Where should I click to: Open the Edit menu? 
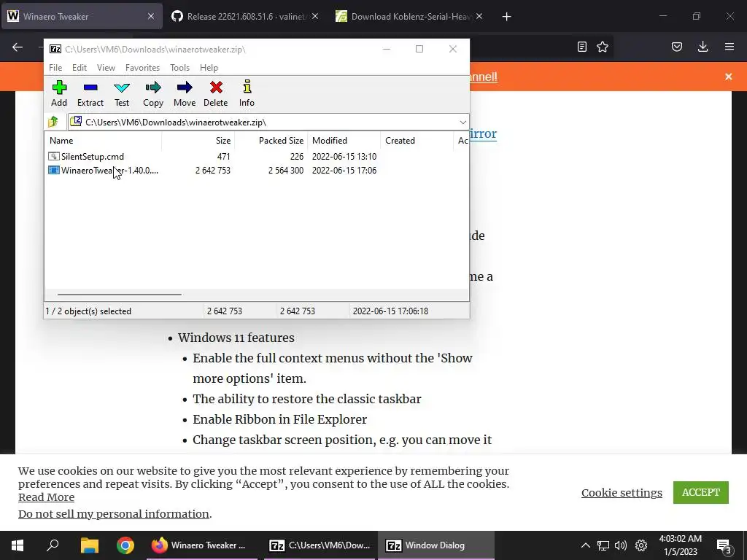[79, 68]
